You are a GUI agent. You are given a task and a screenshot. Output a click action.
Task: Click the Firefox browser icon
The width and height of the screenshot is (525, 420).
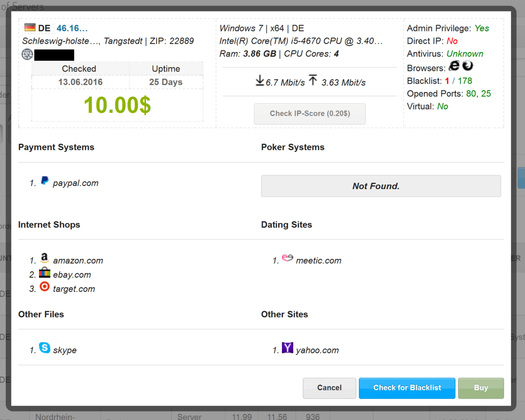pyautogui.click(x=468, y=66)
